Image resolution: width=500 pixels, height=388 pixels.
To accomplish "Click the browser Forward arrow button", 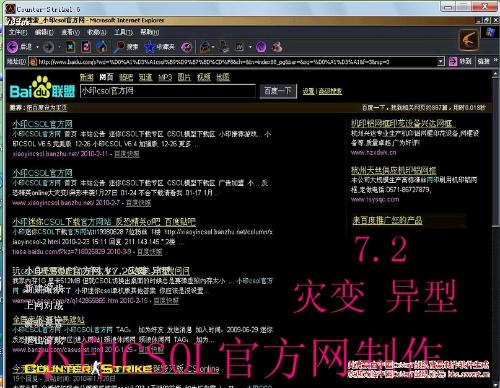I will coord(49,47).
